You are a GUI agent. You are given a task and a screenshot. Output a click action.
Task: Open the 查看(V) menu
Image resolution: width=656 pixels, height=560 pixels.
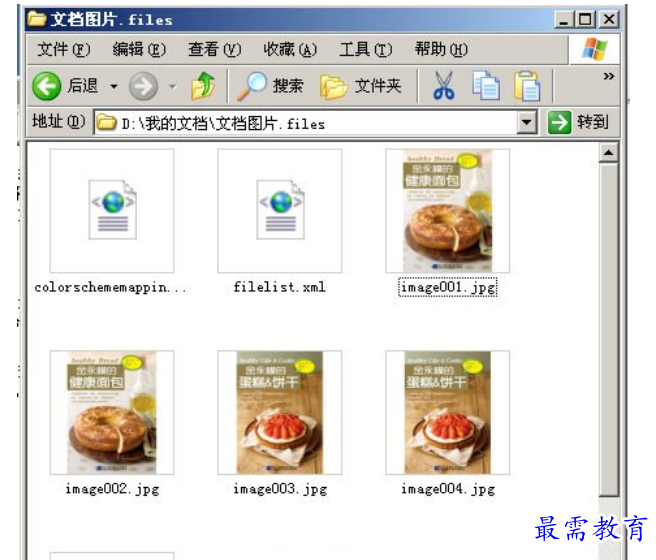pos(215,49)
